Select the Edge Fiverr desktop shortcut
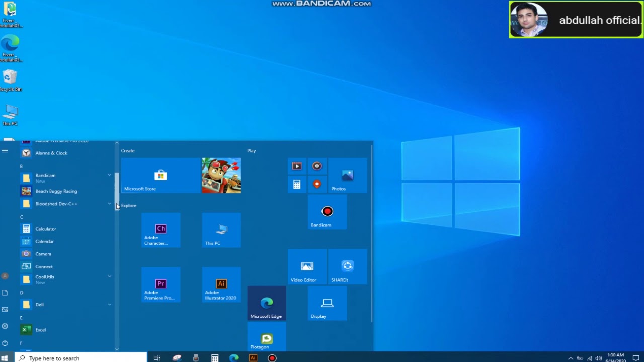Screen dimensions: 644x362 (10, 48)
